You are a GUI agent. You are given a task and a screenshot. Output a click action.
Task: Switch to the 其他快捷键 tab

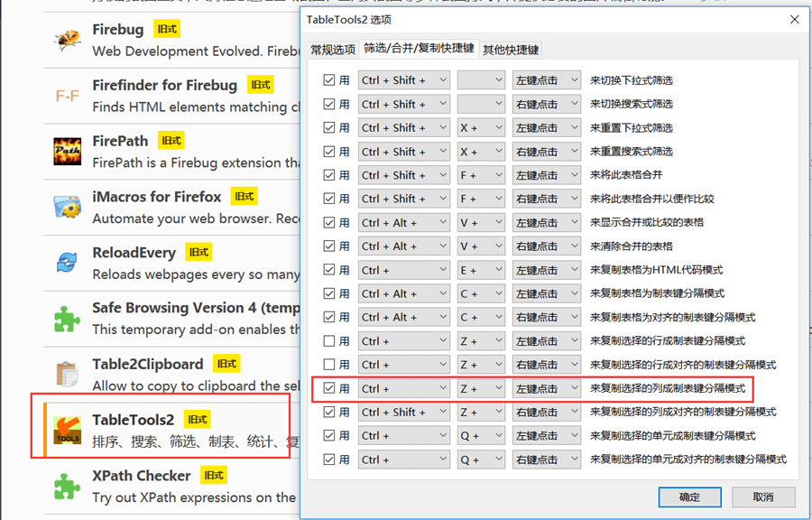(511, 50)
